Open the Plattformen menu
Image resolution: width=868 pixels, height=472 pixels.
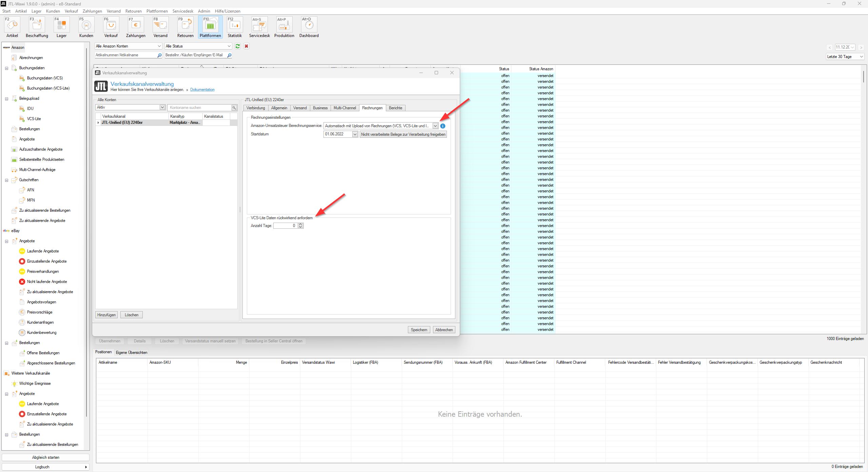click(157, 11)
